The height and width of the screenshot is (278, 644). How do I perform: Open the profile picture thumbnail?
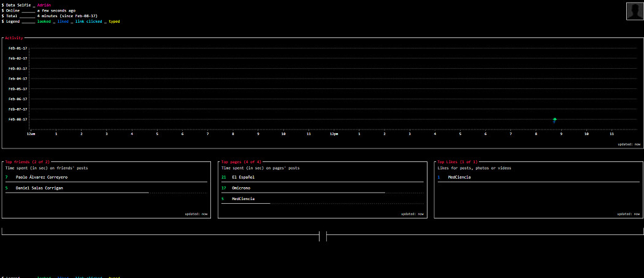click(x=635, y=11)
